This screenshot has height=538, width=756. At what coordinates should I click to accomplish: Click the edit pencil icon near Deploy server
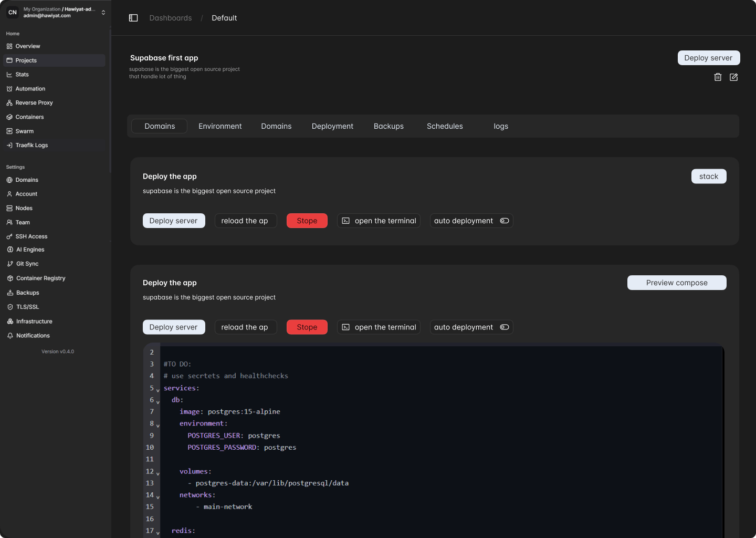733,77
